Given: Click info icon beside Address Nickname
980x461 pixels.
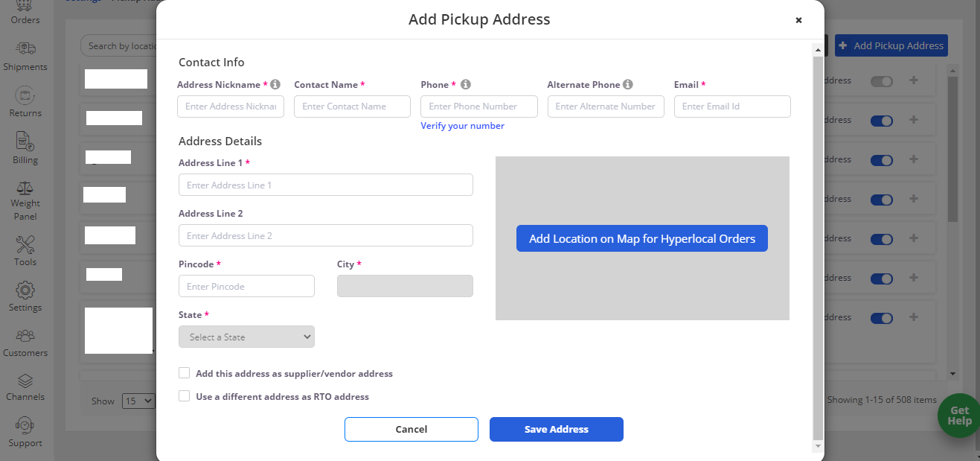Looking at the screenshot, I should 275,84.
